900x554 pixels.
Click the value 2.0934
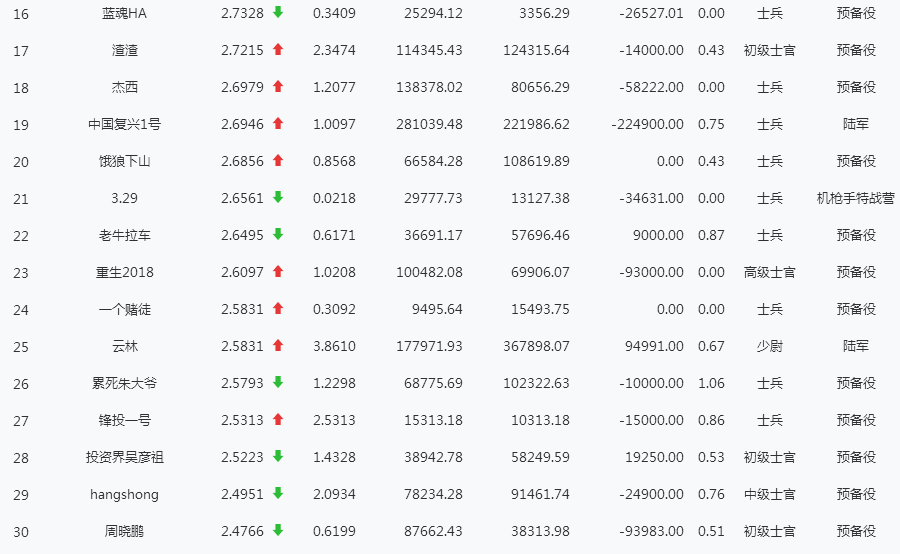pos(334,494)
